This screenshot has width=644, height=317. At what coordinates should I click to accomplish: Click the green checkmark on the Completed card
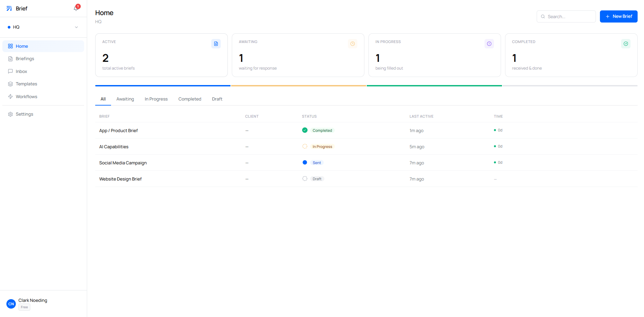click(625, 43)
